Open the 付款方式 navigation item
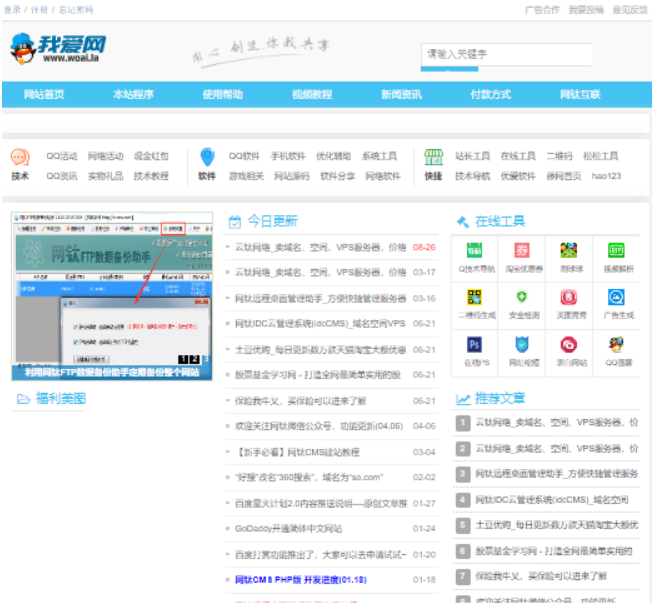The image size is (656, 607). tap(490, 95)
